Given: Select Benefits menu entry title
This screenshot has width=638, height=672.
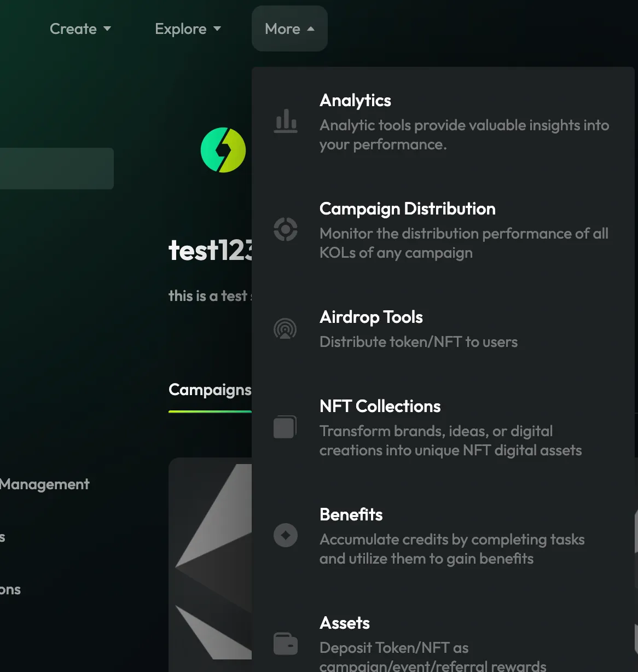Looking at the screenshot, I should pyautogui.click(x=351, y=515).
